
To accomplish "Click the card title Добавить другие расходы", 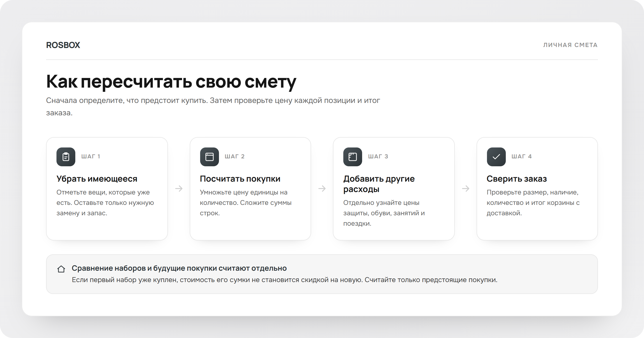I will [379, 184].
